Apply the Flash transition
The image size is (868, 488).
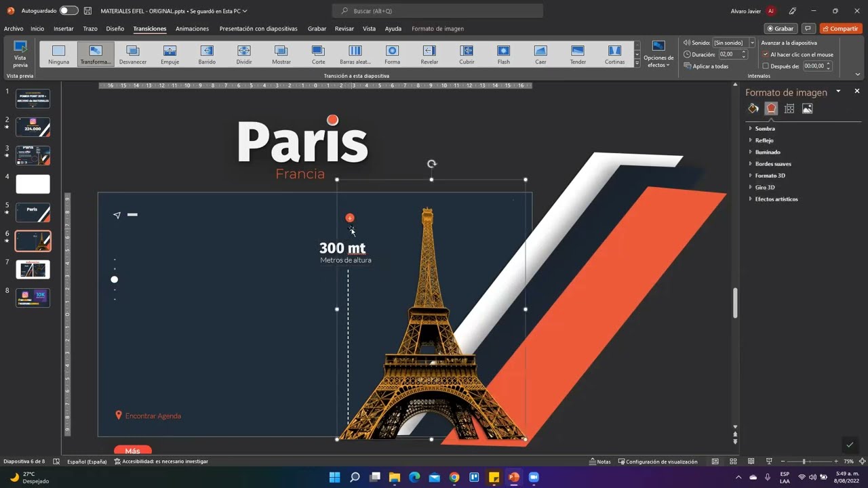(x=503, y=54)
